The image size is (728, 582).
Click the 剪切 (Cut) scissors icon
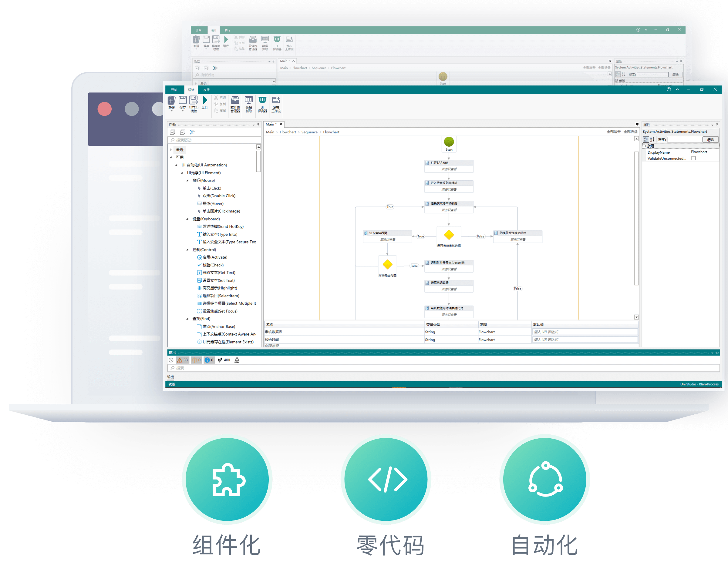(x=216, y=98)
